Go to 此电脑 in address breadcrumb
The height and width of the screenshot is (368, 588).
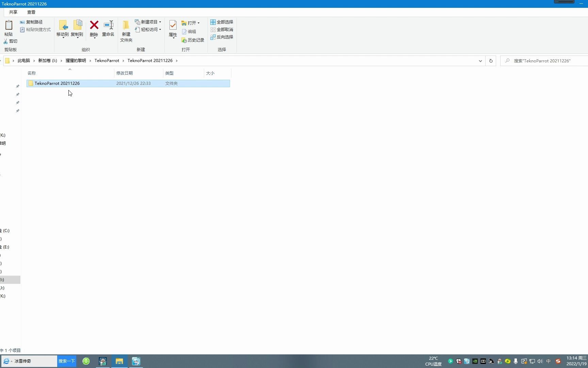point(24,61)
